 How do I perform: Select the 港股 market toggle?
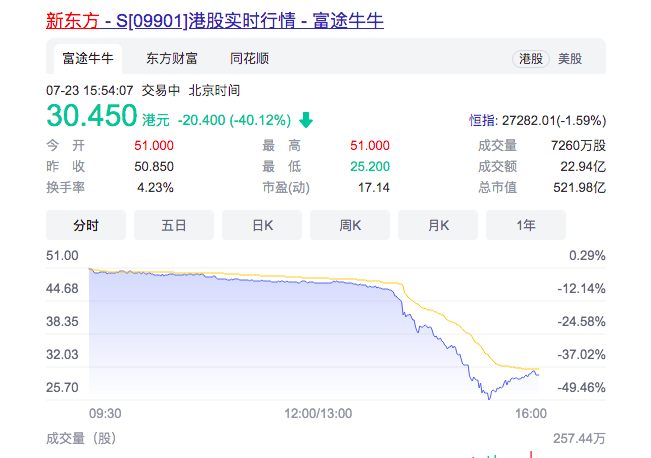[x=531, y=59]
